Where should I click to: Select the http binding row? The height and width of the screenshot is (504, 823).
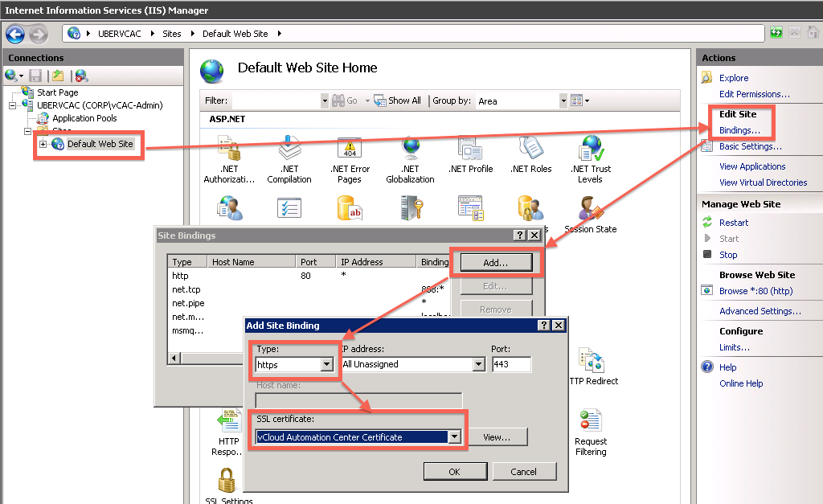click(309, 276)
